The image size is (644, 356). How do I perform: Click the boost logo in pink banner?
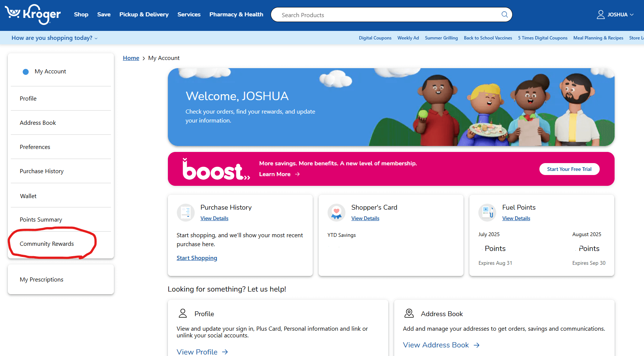[216, 169]
